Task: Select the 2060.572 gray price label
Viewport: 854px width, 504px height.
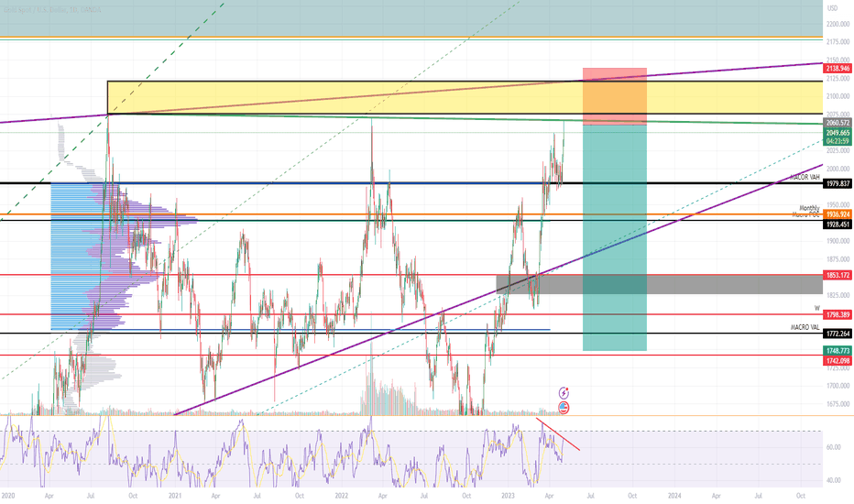Action: 838,123
